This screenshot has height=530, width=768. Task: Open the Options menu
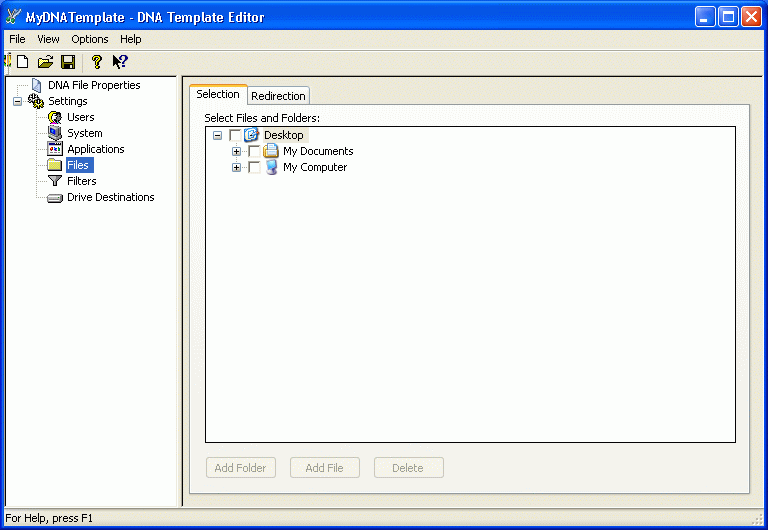tap(90, 39)
